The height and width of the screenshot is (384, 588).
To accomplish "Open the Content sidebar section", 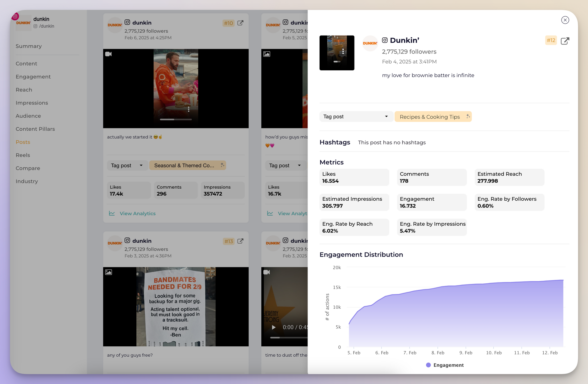I will coord(26,64).
